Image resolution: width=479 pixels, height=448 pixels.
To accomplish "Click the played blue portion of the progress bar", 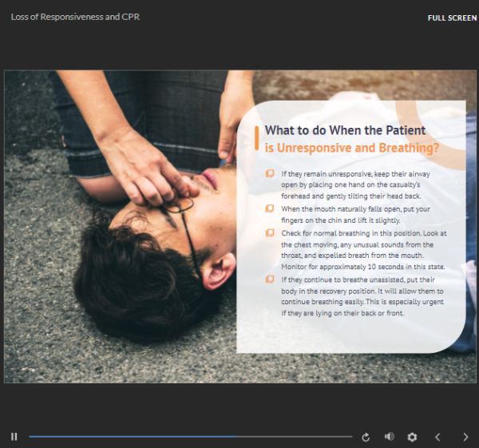I will 133,437.
